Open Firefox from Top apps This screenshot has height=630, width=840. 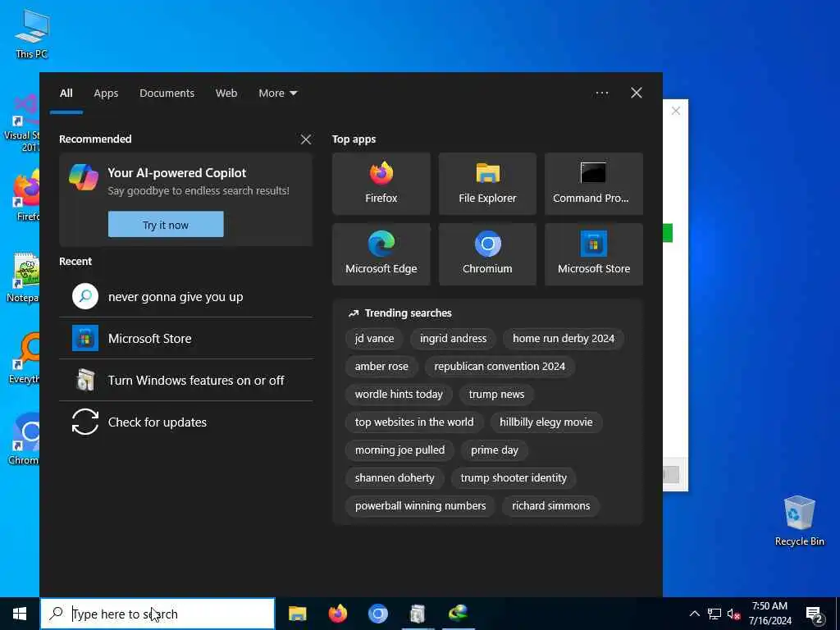[x=381, y=184]
